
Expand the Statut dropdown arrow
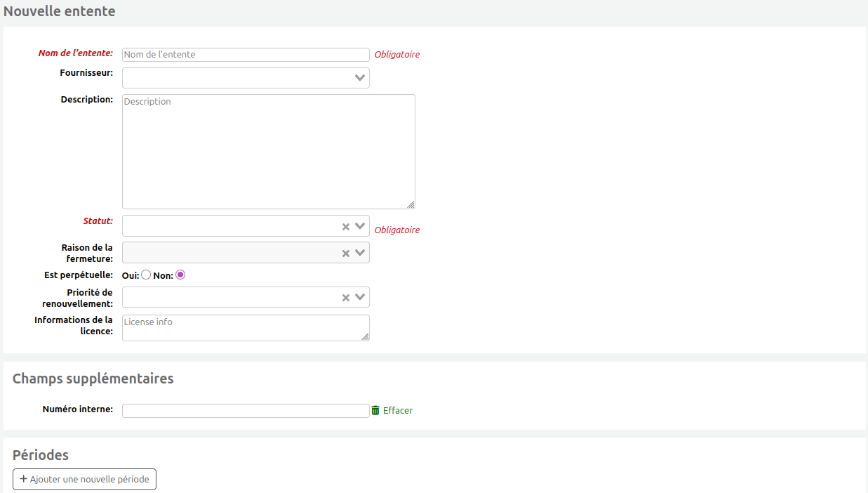click(x=360, y=226)
